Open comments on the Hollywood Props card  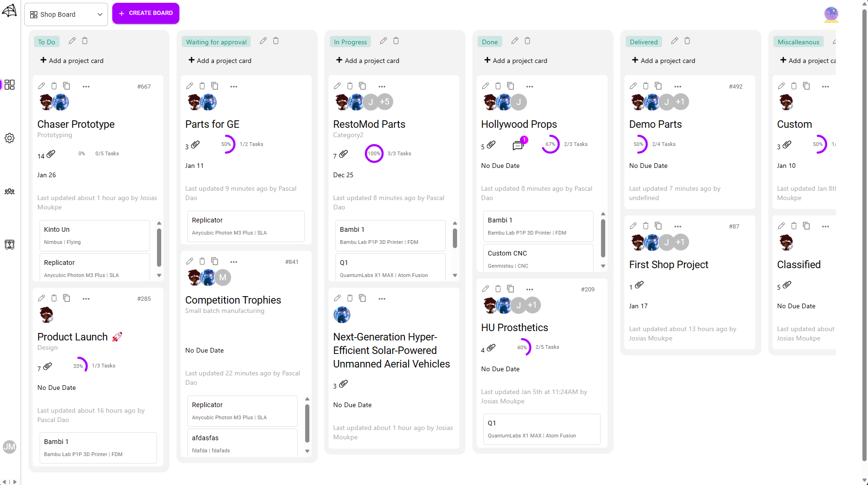point(518,145)
